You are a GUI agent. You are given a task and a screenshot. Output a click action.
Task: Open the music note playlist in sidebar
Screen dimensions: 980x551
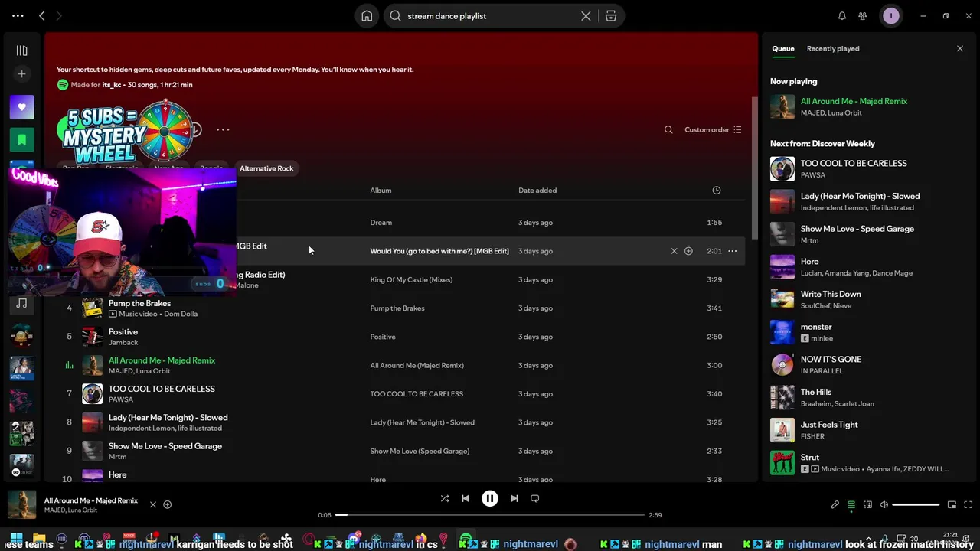[x=21, y=304]
